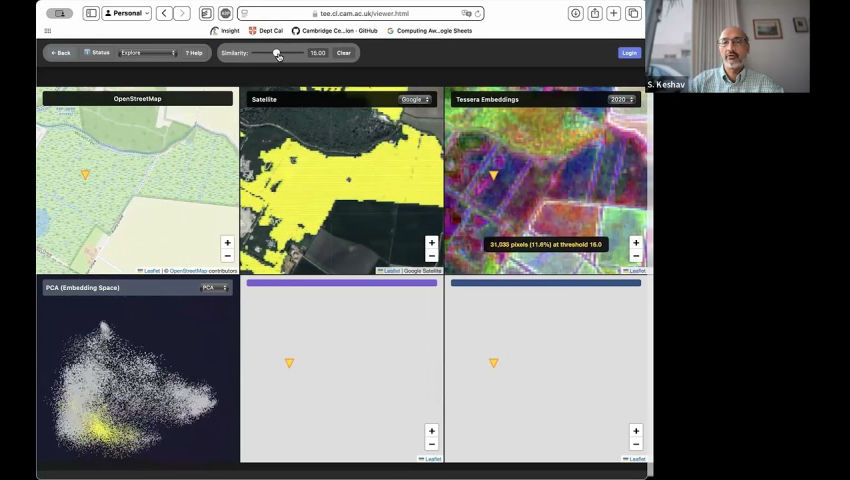Zoom in on the Tessera Embeddings panel
This screenshot has width=850, height=480.
click(636, 242)
